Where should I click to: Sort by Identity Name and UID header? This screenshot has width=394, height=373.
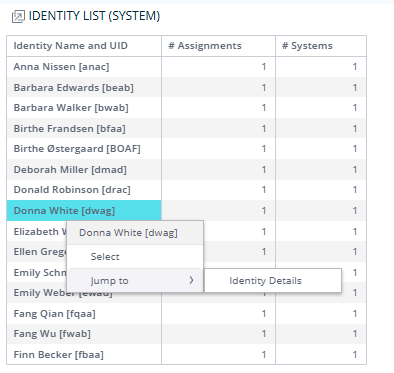[71, 46]
